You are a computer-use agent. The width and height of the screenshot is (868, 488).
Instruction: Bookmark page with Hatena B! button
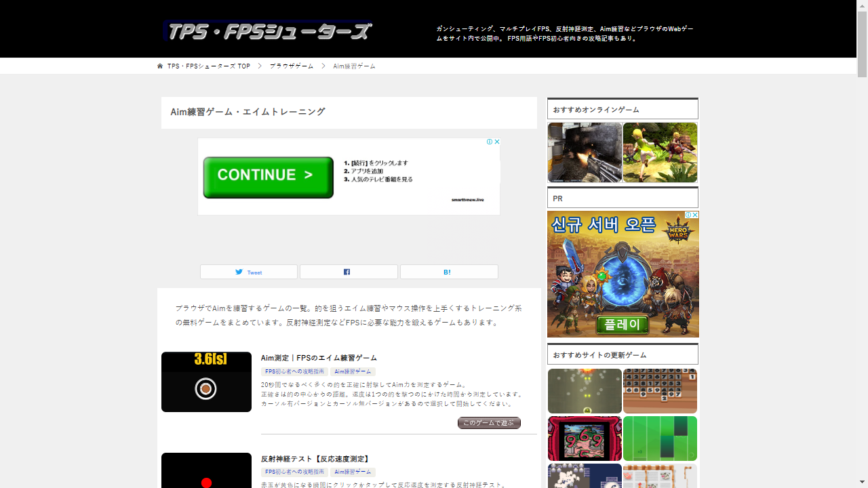click(448, 272)
